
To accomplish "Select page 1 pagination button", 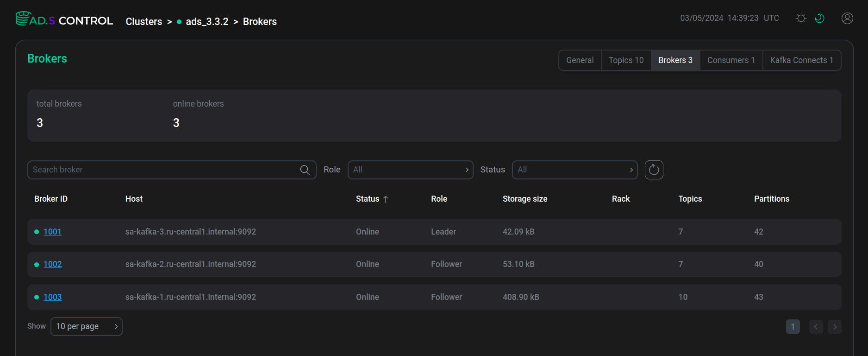I will [x=793, y=327].
